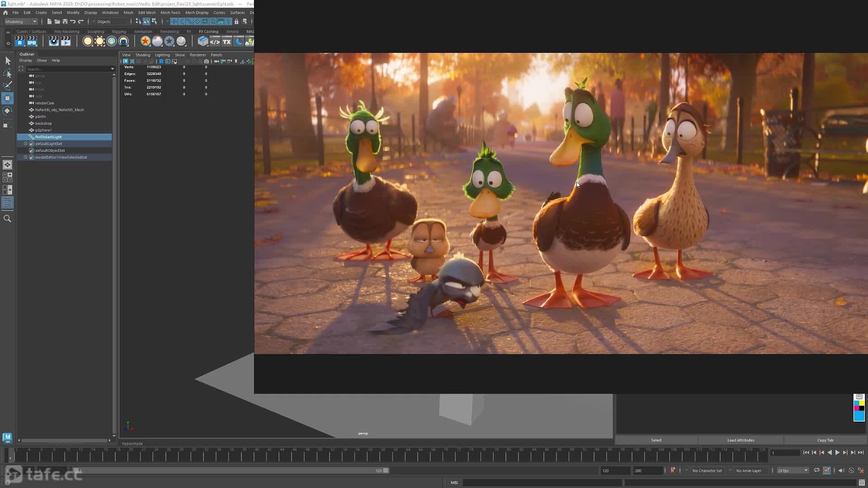Expand the defaultLightSet node
Viewport: 868px width, 488px height.
tap(26, 144)
